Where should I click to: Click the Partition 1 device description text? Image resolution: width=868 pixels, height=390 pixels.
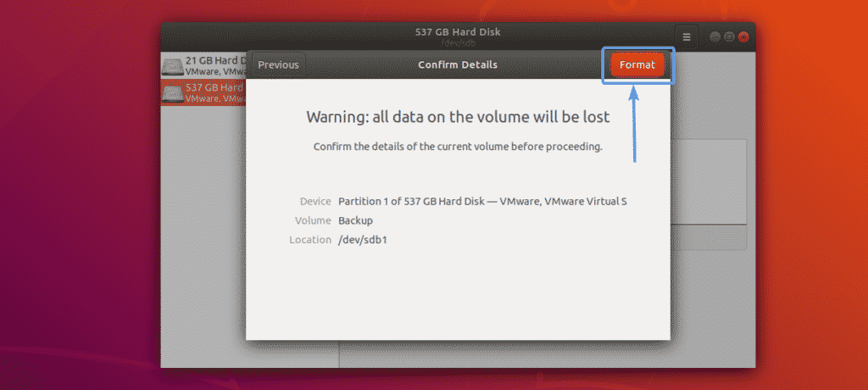(x=482, y=202)
